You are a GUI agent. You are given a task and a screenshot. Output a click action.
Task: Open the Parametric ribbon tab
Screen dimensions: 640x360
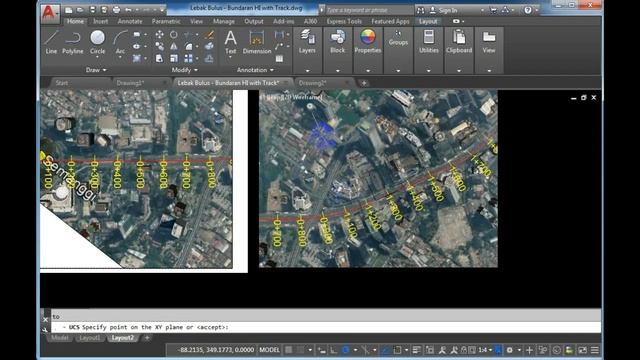(x=166, y=21)
